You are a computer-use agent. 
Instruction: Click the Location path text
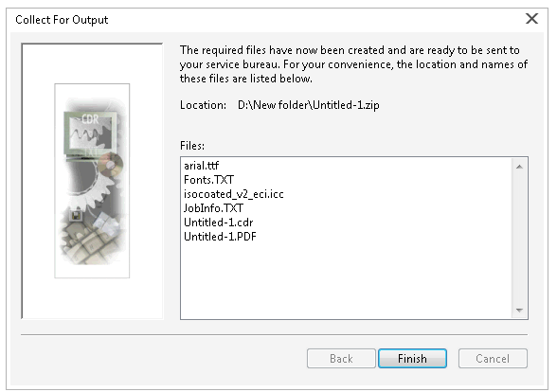tap(309, 105)
